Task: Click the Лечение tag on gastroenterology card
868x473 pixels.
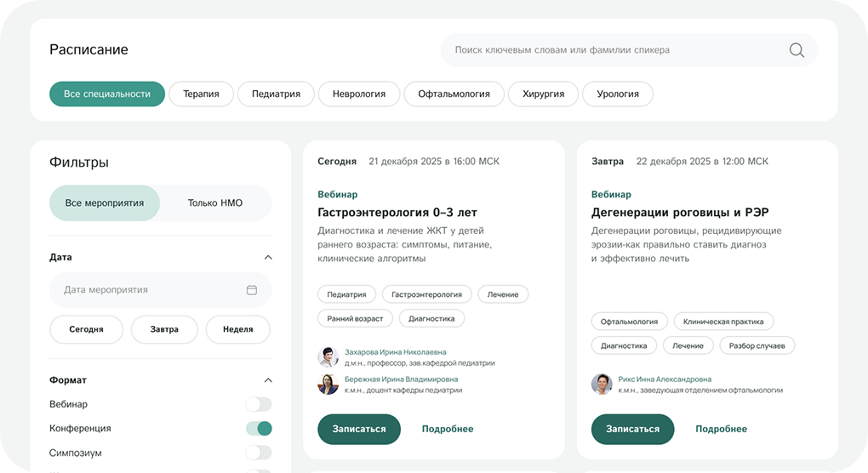Action: pyautogui.click(x=503, y=294)
